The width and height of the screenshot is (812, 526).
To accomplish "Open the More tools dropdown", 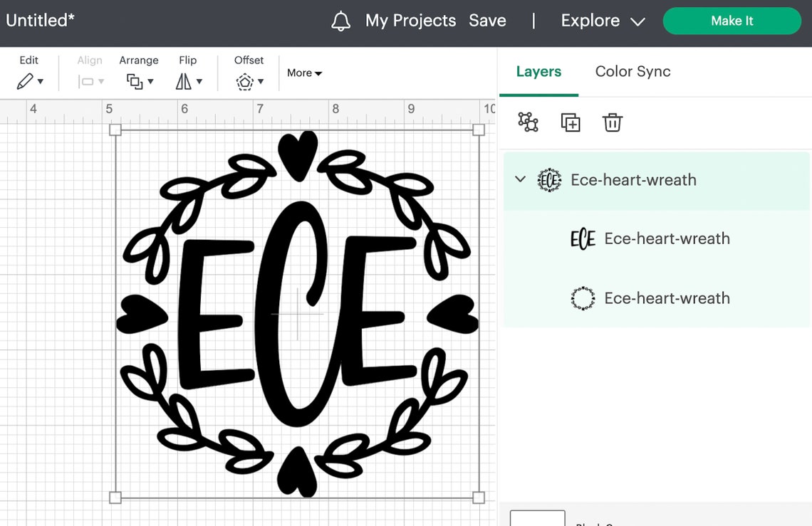I will pyautogui.click(x=304, y=73).
